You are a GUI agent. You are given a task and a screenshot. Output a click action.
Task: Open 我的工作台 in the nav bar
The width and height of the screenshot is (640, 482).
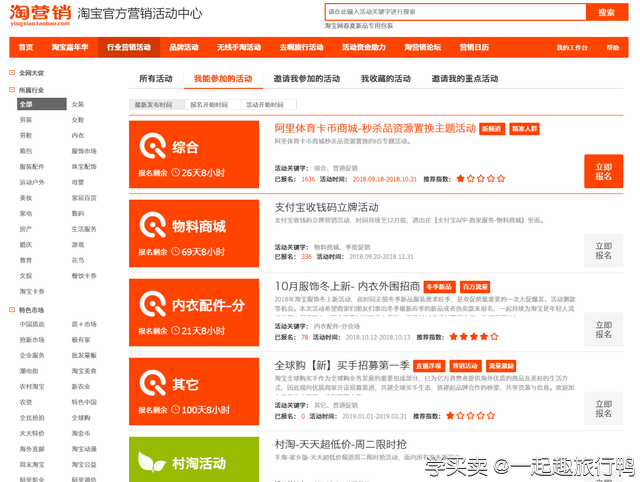572,48
